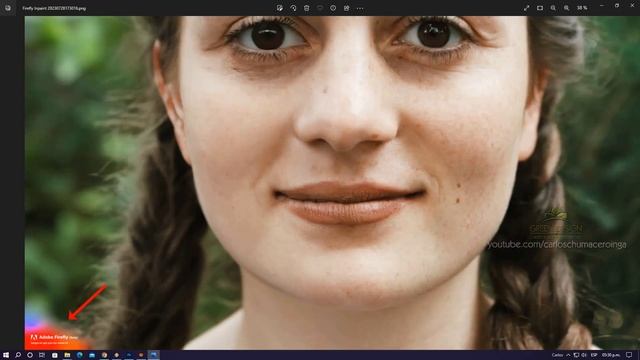The image size is (640, 360).
Task: Click the fit-to-window rectangle icon
Action: [540, 8]
